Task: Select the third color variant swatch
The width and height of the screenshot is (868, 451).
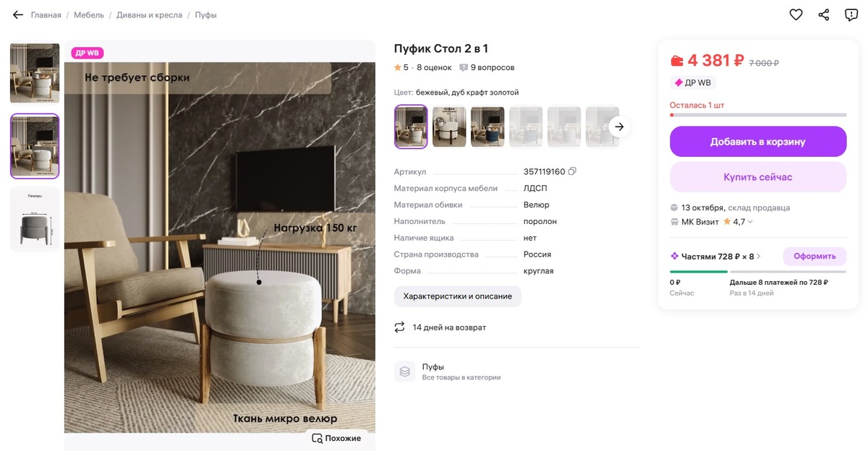Action: (488, 126)
